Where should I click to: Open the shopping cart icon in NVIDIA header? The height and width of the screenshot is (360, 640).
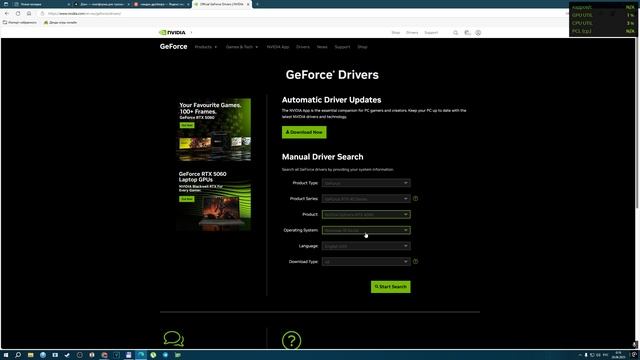coord(467,33)
